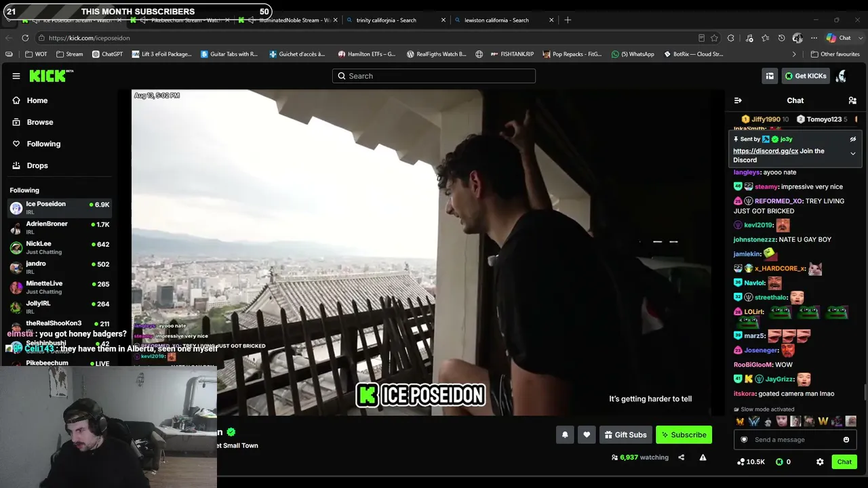Select top gifter Tomoyo123

[822, 119]
